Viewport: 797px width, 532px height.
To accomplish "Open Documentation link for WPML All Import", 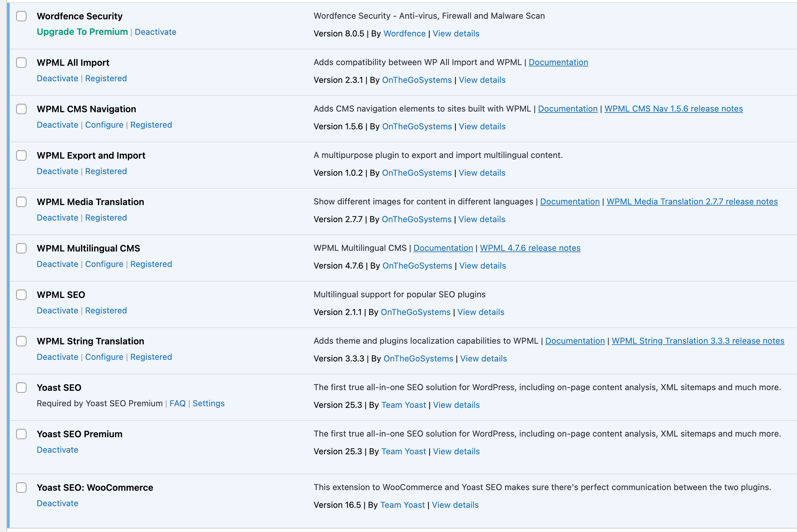I will tap(558, 63).
